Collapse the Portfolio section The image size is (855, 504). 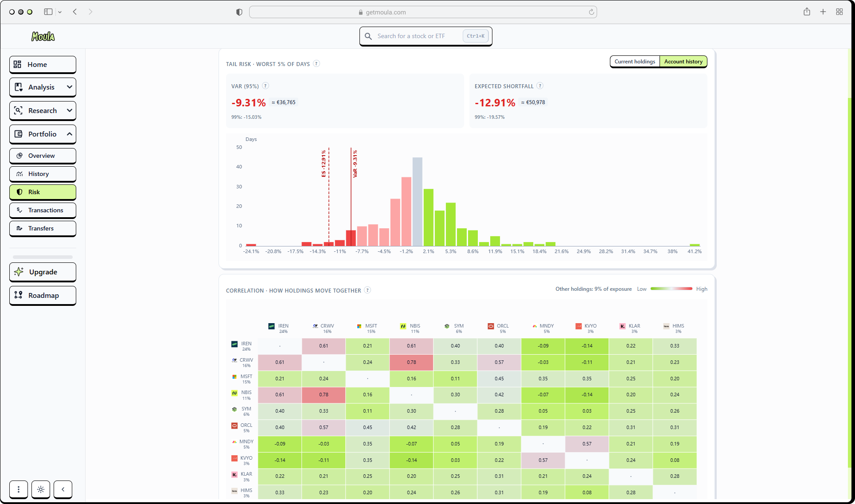(x=43, y=134)
